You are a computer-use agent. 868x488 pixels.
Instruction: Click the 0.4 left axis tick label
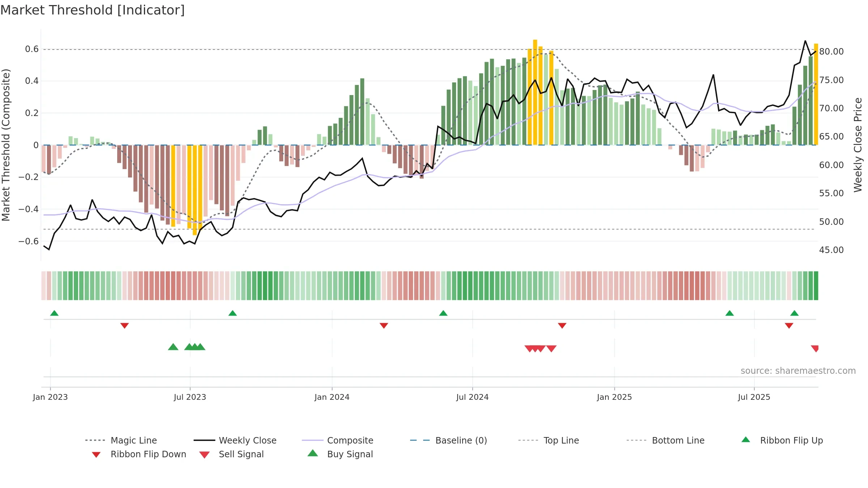tap(32, 81)
